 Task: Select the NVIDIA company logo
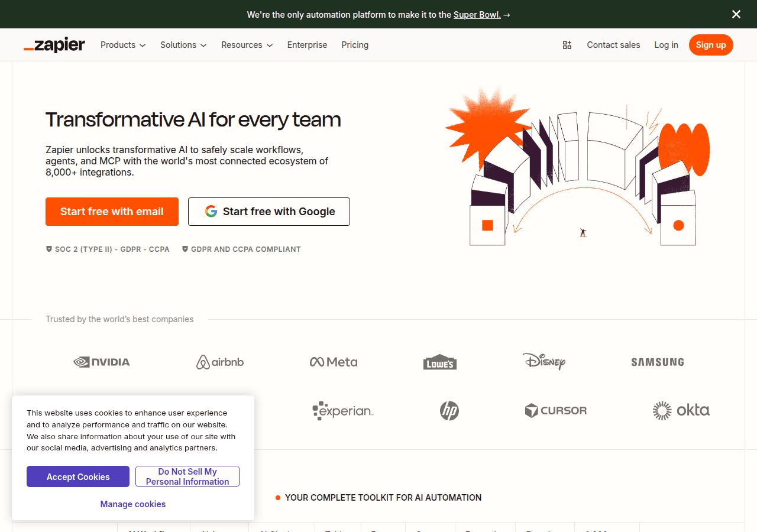(x=101, y=362)
